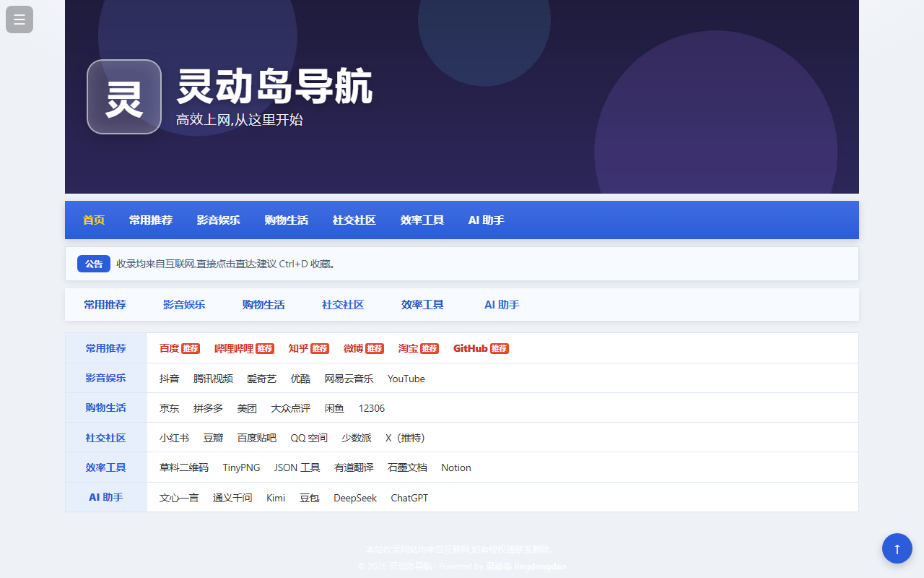Open the 百度贴吧 link
Viewport: 924px width, 578px height.
pos(257,438)
